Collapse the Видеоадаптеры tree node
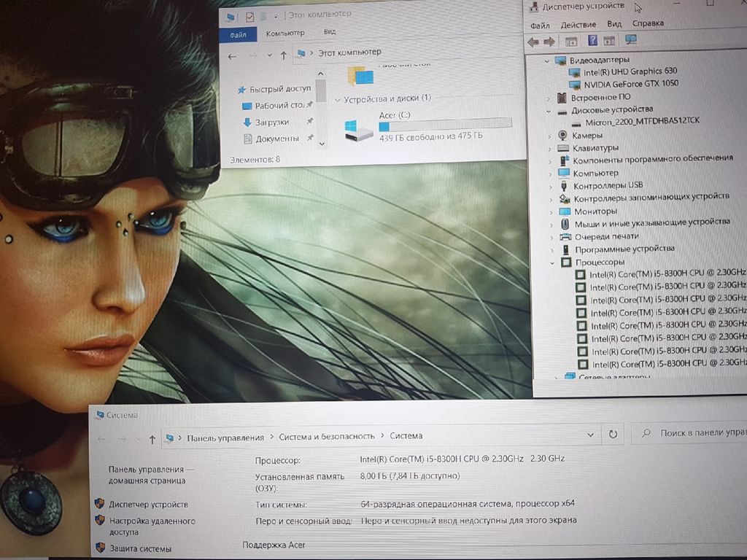This screenshot has height=560, width=747. [x=546, y=61]
